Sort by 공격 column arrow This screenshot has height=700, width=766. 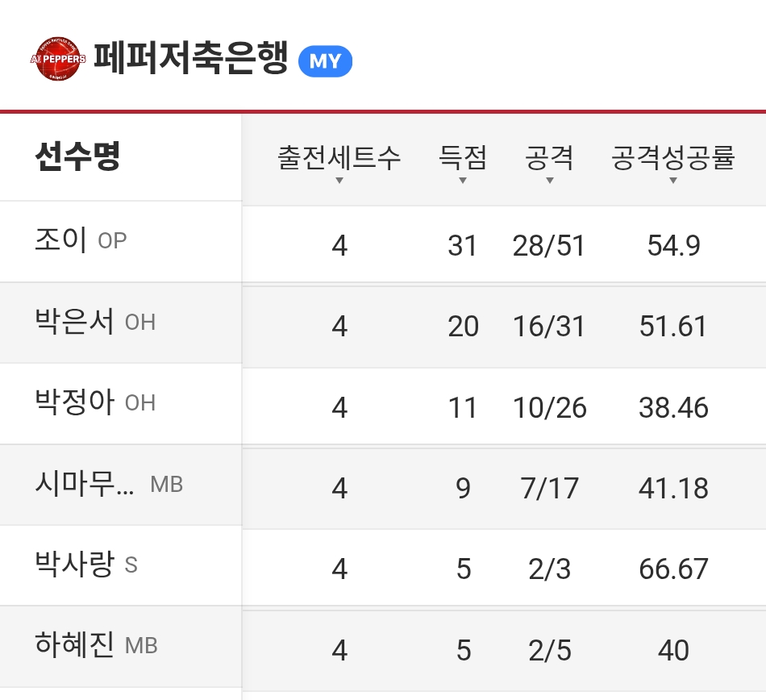tap(549, 181)
